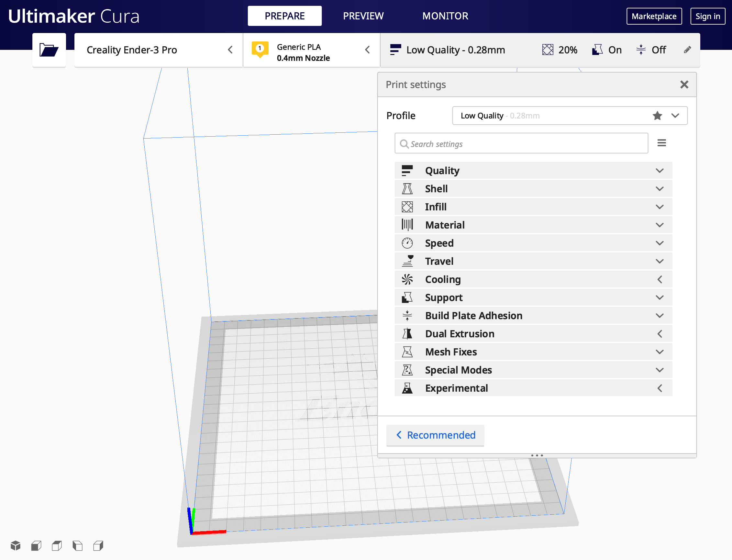Image resolution: width=732 pixels, height=560 pixels.
Task: Click the Search settings field
Action: pos(521,143)
